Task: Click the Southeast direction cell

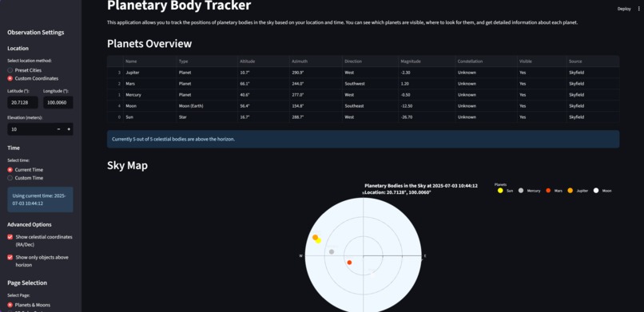Action: [x=371, y=106]
